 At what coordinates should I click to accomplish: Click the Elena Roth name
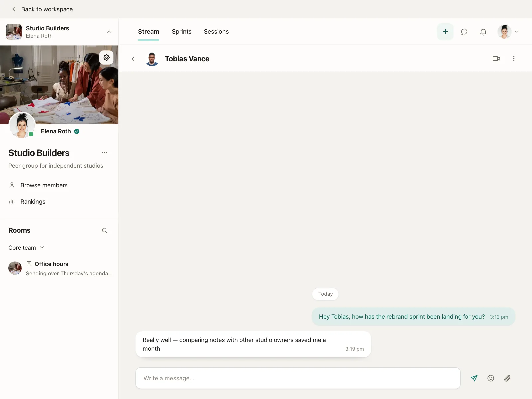56,131
